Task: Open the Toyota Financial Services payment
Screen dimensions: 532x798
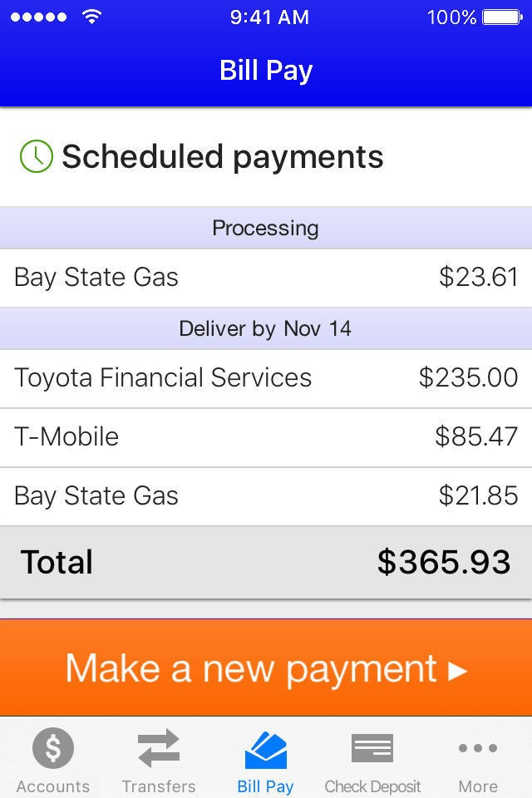Action: (266, 379)
